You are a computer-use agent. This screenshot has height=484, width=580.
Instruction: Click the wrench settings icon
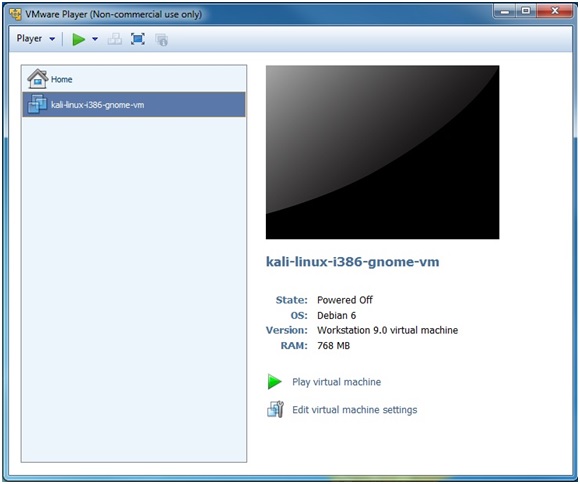click(x=275, y=409)
